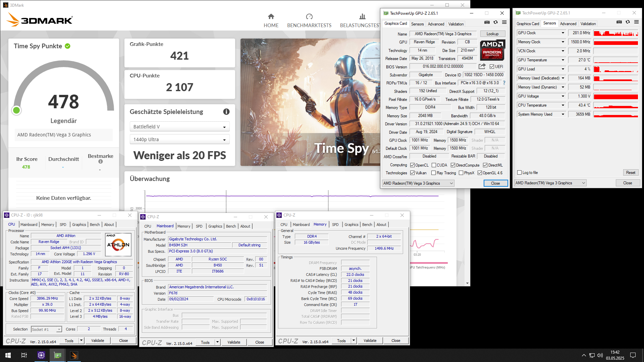Image resolution: width=644 pixels, height=362 pixels.
Task: Open the 3DMark HOME icon
Action: 271,16
